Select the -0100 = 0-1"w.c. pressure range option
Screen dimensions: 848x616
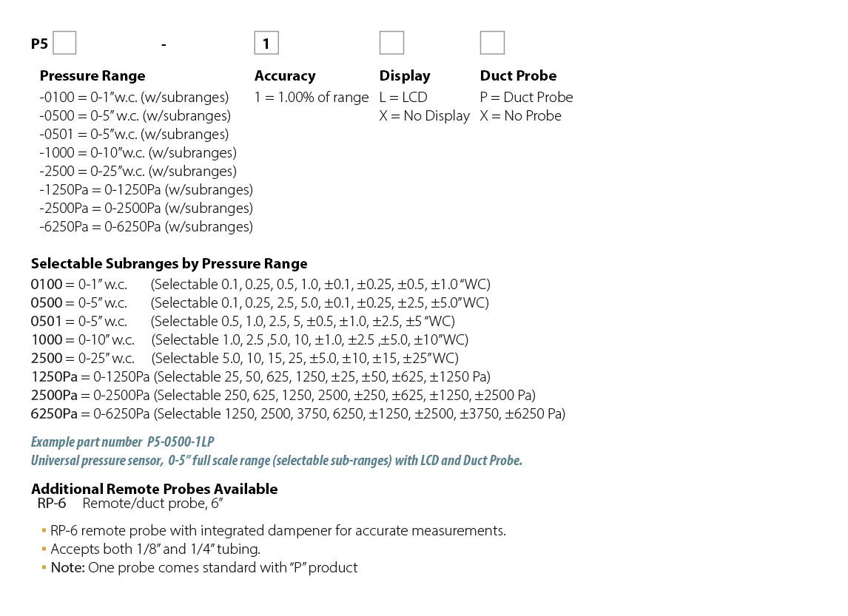click(134, 97)
